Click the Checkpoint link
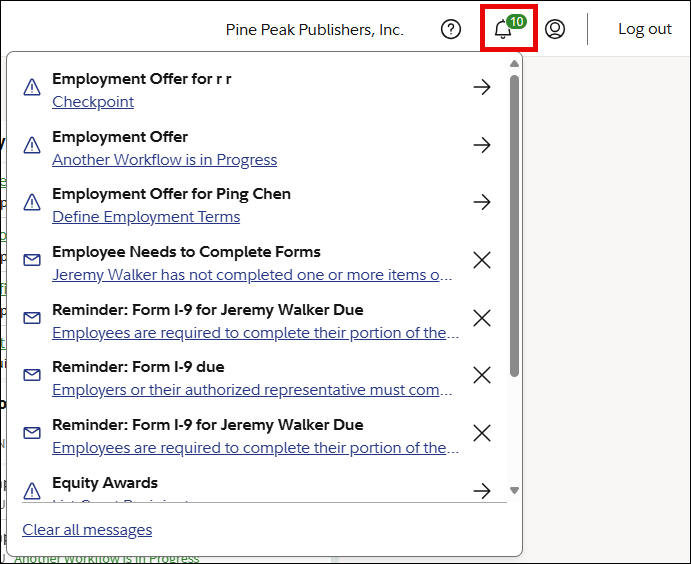691x564 pixels. (x=93, y=102)
